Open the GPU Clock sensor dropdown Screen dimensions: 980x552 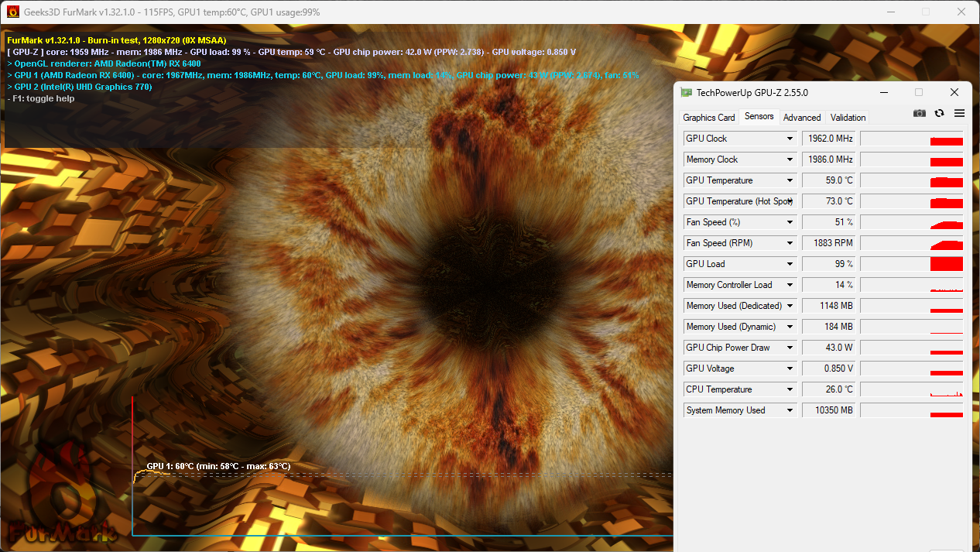point(790,139)
